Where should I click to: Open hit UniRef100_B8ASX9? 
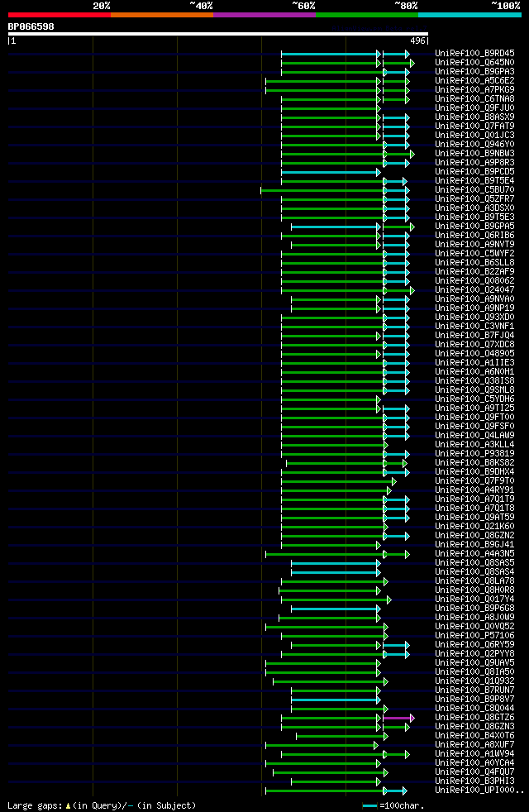point(474,117)
